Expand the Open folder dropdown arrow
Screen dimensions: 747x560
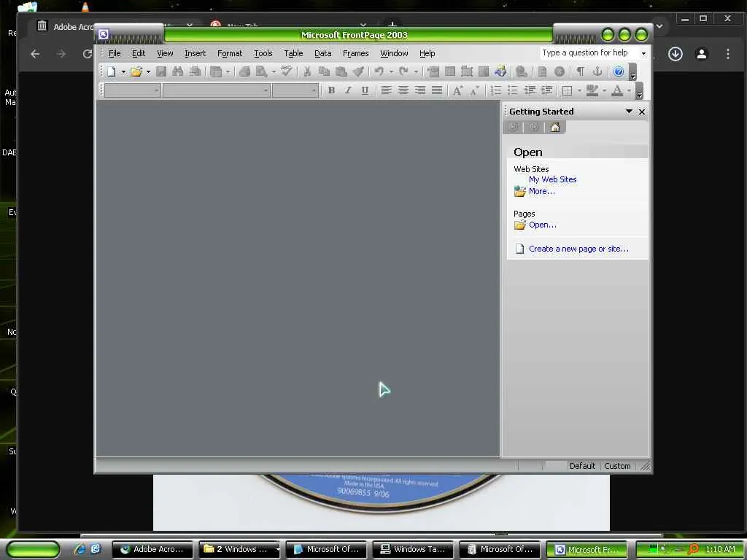148,72
